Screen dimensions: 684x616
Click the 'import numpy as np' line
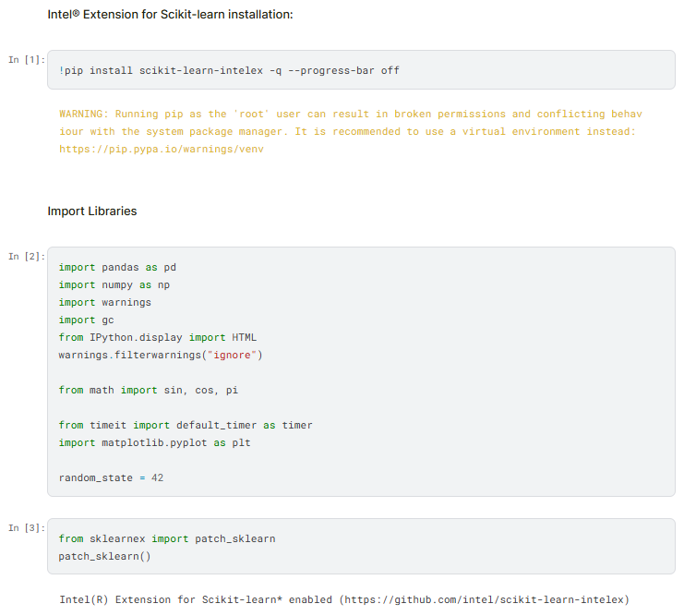[x=114, y=284]
